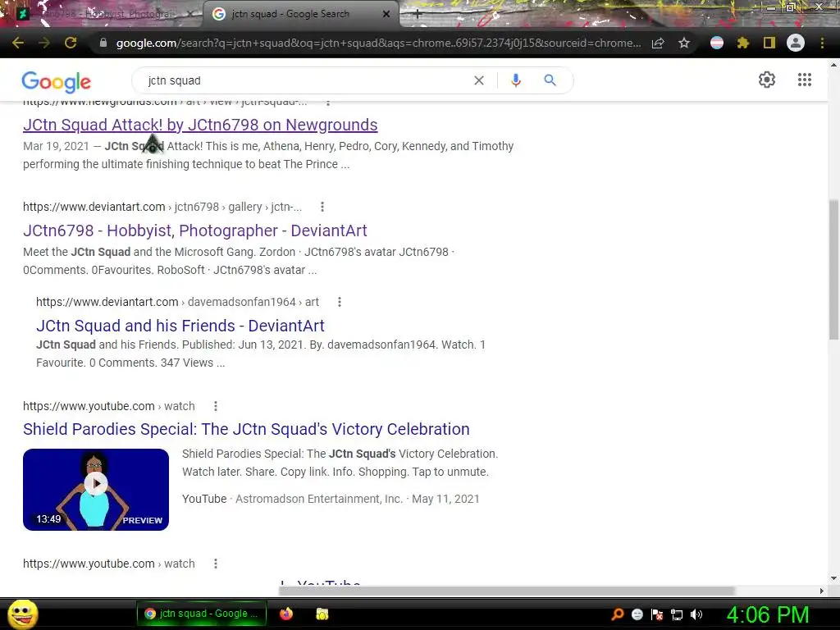Submit search with the magnifying glass icon
Screen dimensions: 840x630
click(x=550, y=80)
